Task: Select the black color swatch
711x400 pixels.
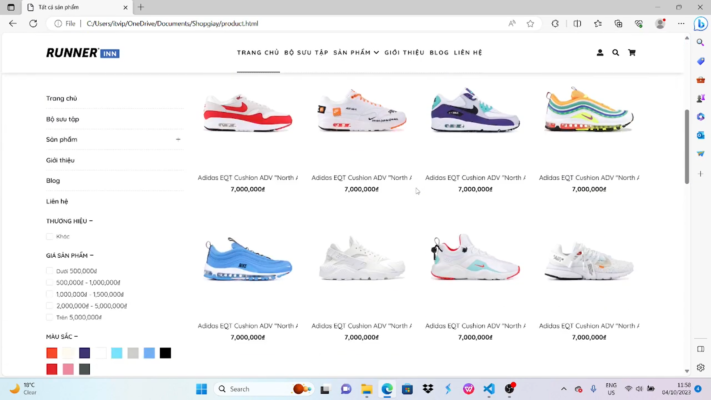Action: 166,353
